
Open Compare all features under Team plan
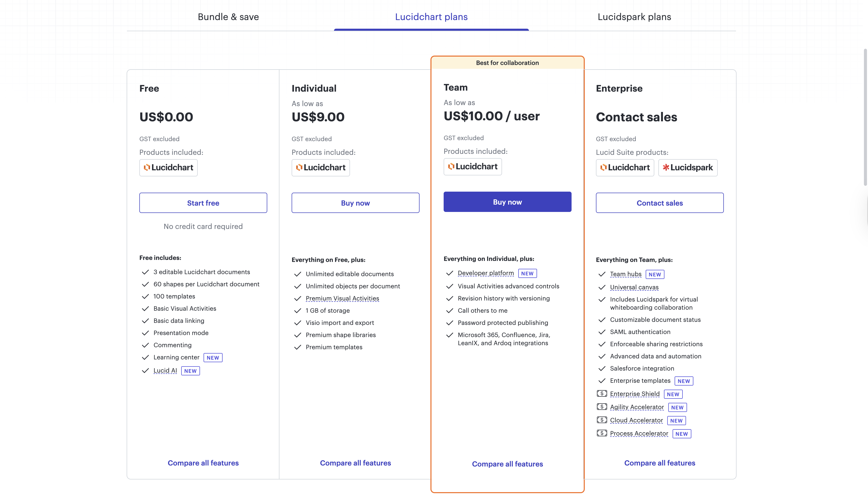(x=508, y=464)
